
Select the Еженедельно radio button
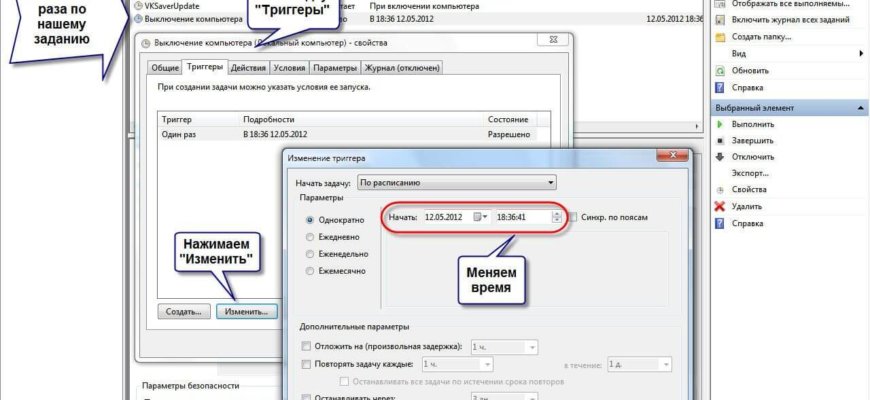(x=310, y=254)
